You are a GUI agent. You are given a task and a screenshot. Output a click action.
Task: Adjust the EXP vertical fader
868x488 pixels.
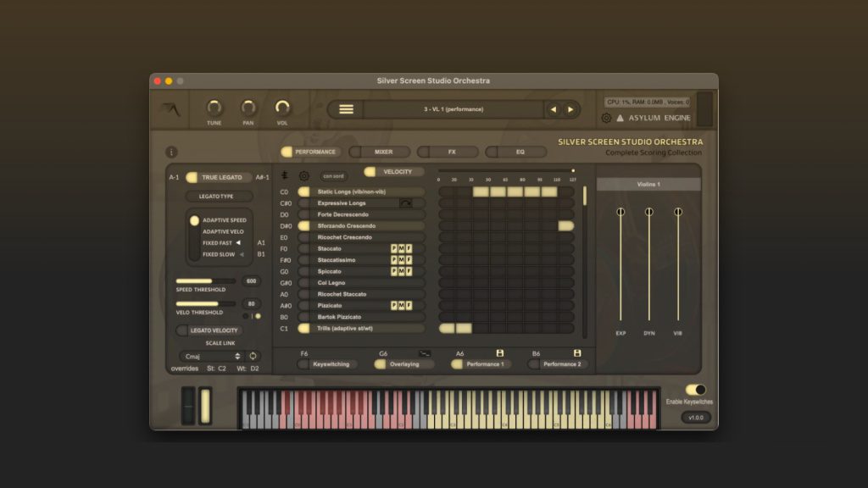click(620, 265)
